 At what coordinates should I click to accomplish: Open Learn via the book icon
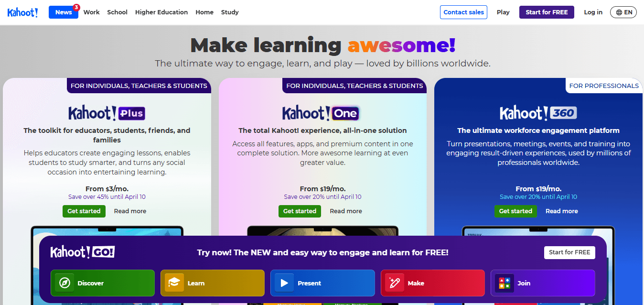[x=174, y=283]
